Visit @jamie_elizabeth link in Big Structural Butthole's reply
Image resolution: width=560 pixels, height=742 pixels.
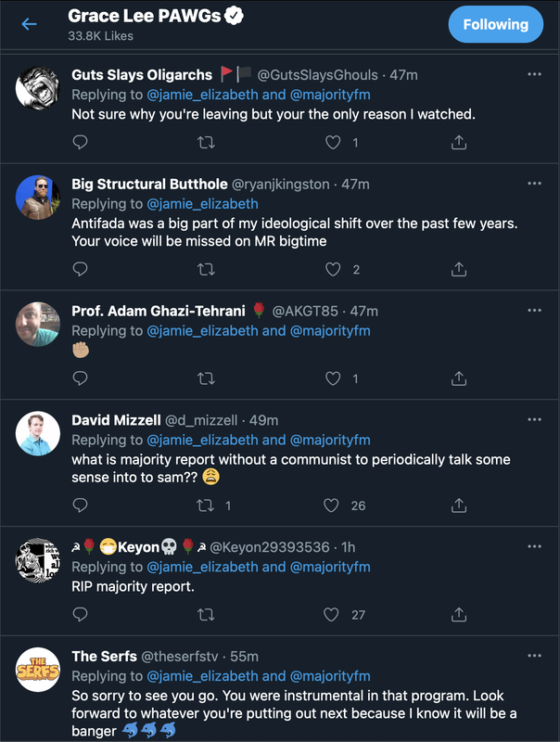click(202, 203)
